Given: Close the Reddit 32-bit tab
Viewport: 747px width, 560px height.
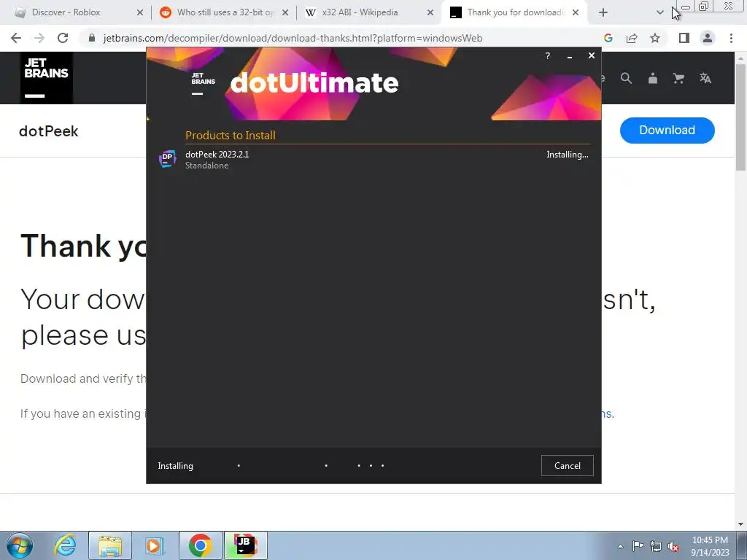Looking at the screenshot, I should click(x=285, y=13).
